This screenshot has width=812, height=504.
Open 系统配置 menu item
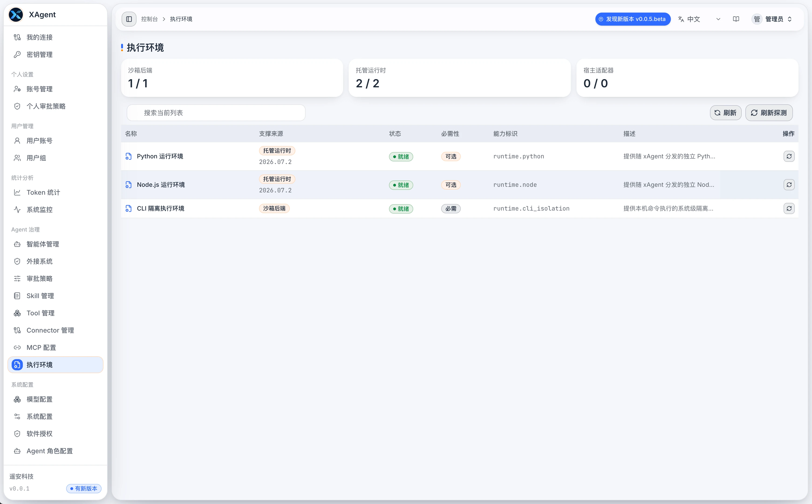click(x=55, y=416)
